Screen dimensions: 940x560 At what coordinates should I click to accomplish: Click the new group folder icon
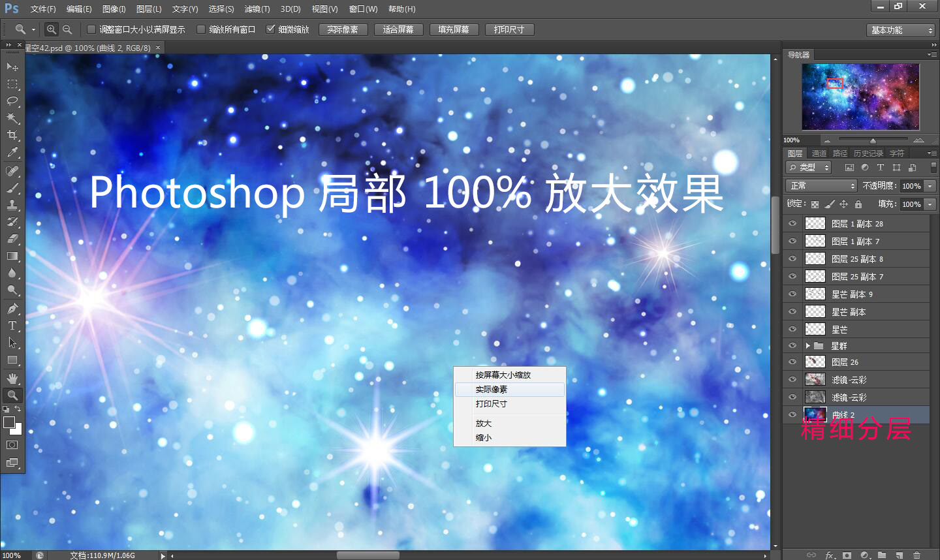pyautogui.click(x=882, y=555)
